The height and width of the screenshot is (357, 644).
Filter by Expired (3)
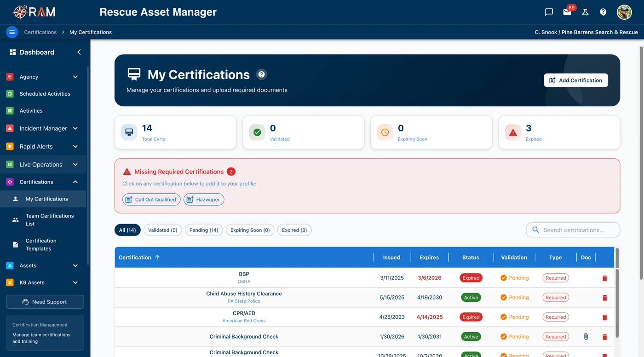(x=294, y=230)
